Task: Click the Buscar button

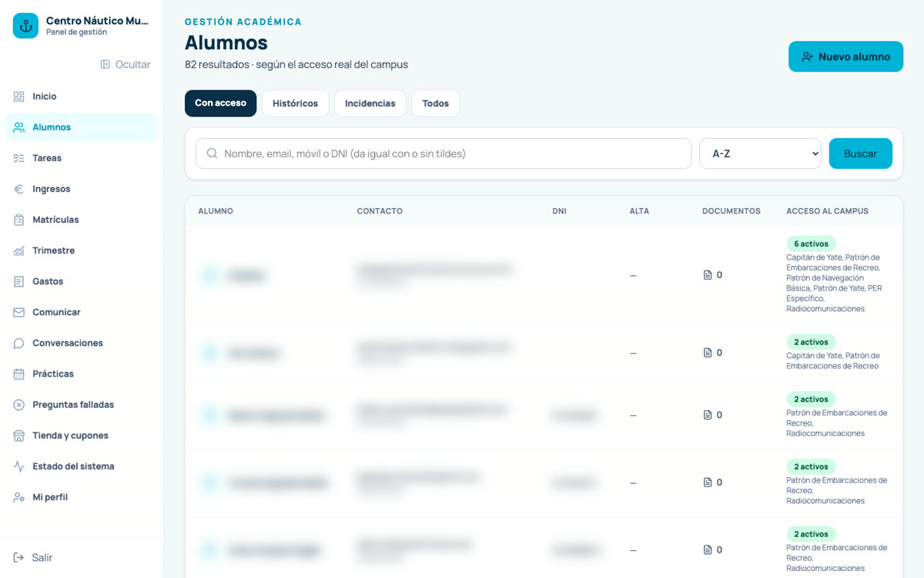Action: (x=860, y=153)
